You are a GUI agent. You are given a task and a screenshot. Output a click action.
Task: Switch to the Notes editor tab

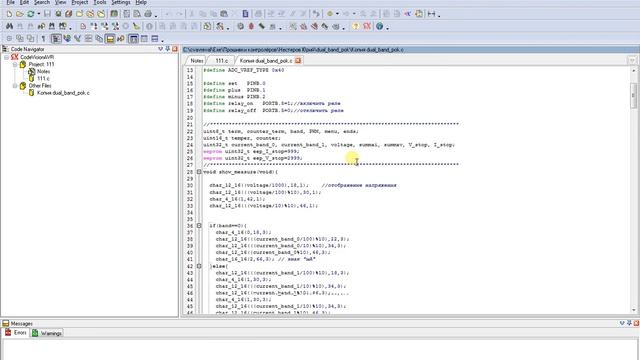click(x=196, y=60)
